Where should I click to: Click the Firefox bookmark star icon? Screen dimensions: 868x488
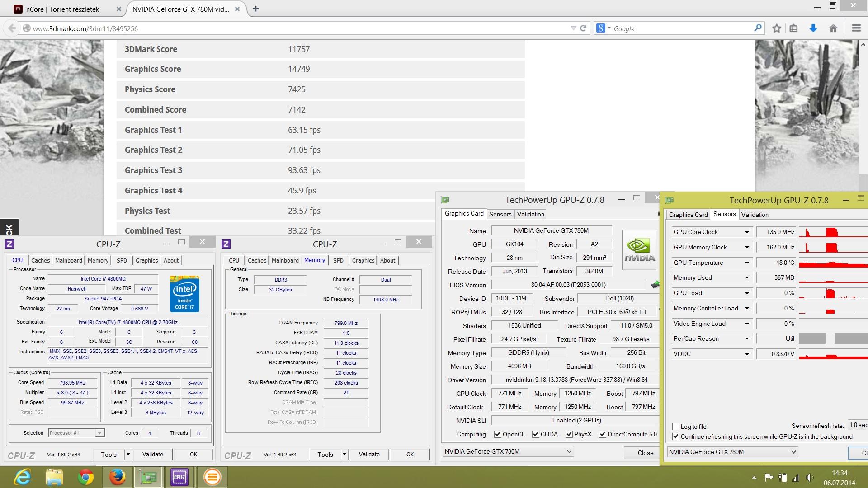(x=777, y=28)
